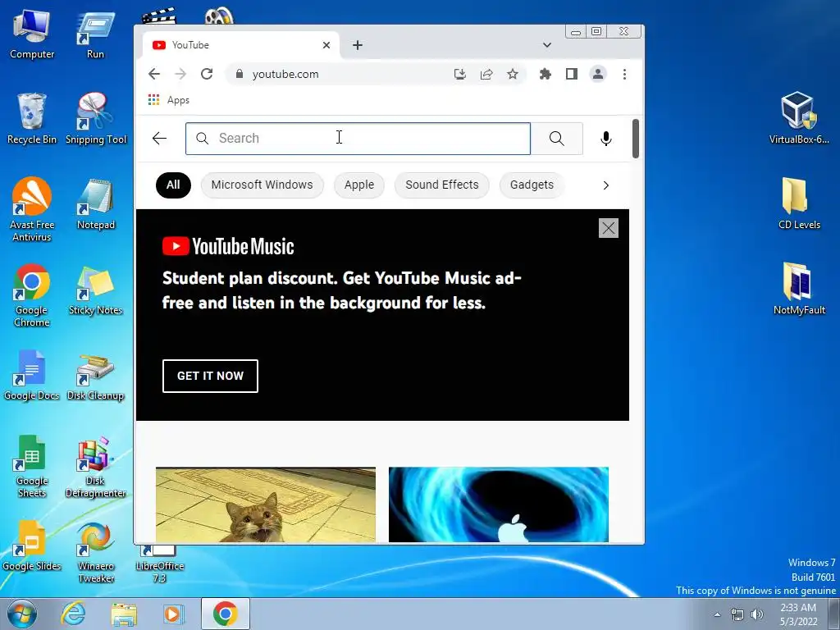The image size is (840, 630).
Task: Open the taskbar clock and date
Action: click(798, 614)
